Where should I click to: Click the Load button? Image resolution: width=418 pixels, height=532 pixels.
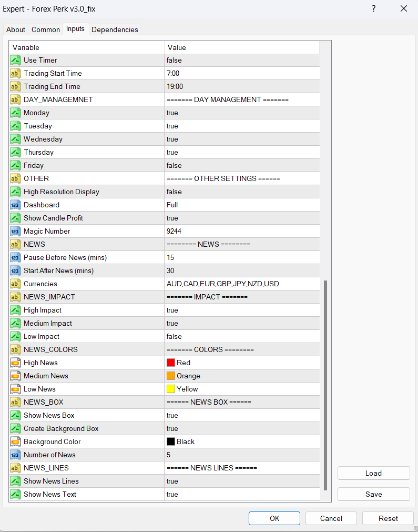tap(373, 473)
